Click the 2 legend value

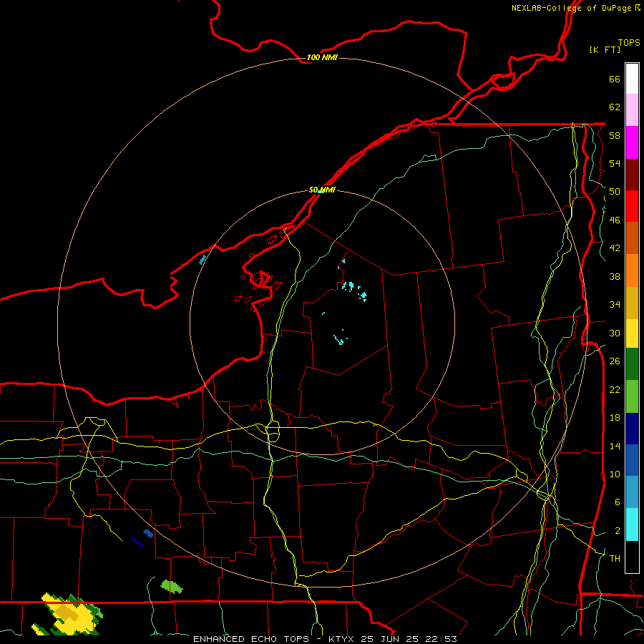(618, 531)
